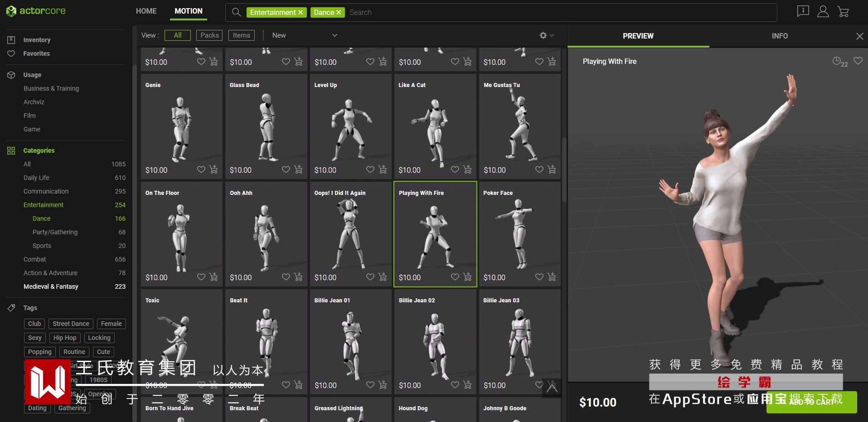Close the preview panel
Screen dimensions: 868x422
point(859,36)
